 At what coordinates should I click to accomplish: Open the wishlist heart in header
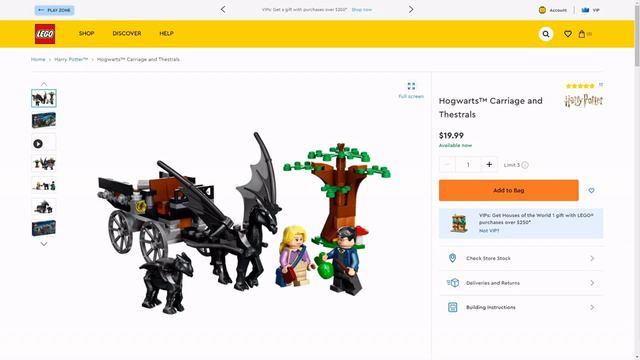click(x=568, y=34)
